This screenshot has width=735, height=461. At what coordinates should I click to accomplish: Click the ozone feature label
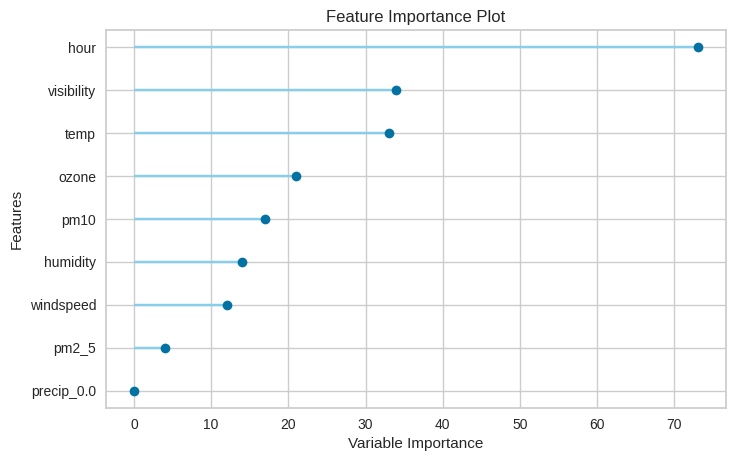78,177
